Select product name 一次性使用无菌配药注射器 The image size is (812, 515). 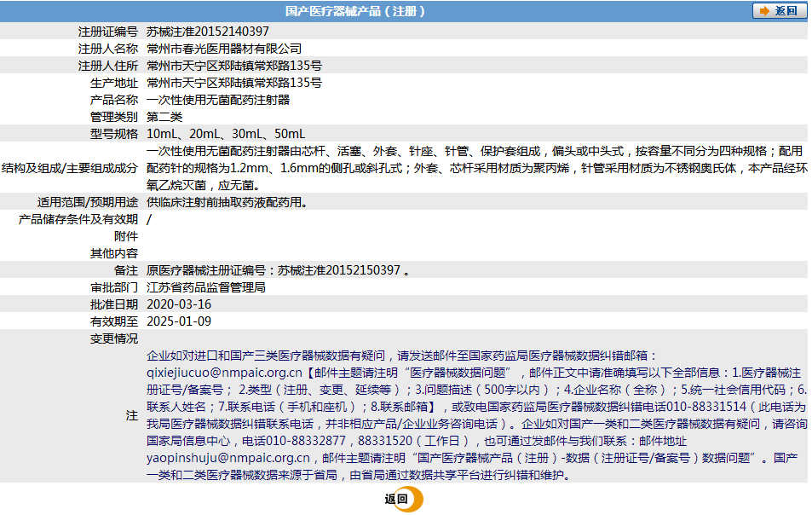tap(218, 100)
